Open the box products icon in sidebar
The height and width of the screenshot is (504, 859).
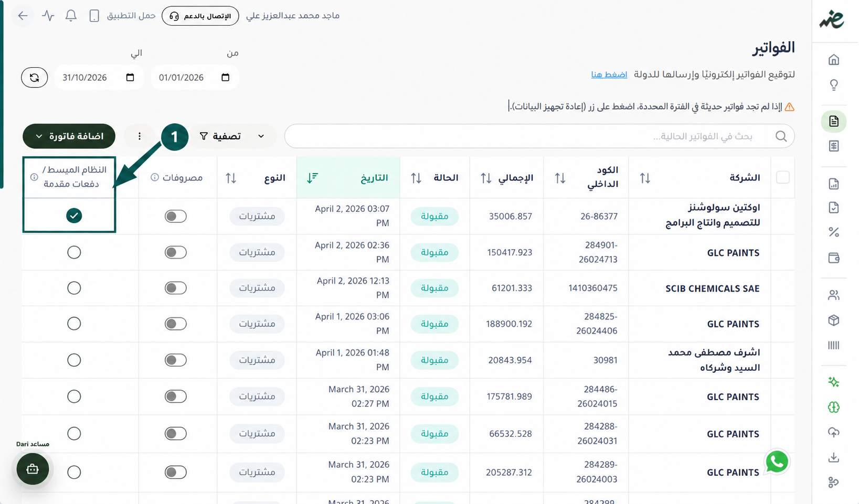(833, 320)
